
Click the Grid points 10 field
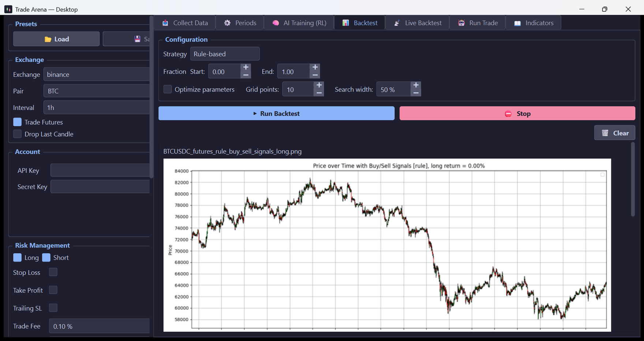(x=298, y=89)
